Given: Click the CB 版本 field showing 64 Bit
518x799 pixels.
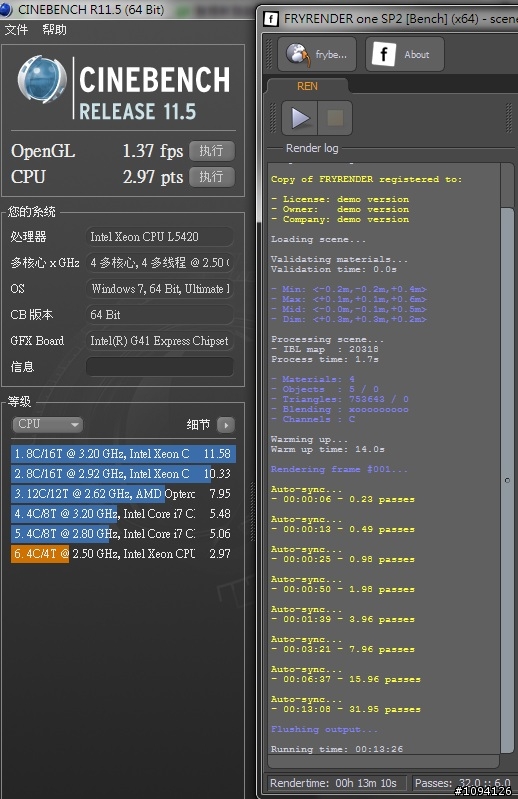Looking at the screenshot, I should [160, 314].
